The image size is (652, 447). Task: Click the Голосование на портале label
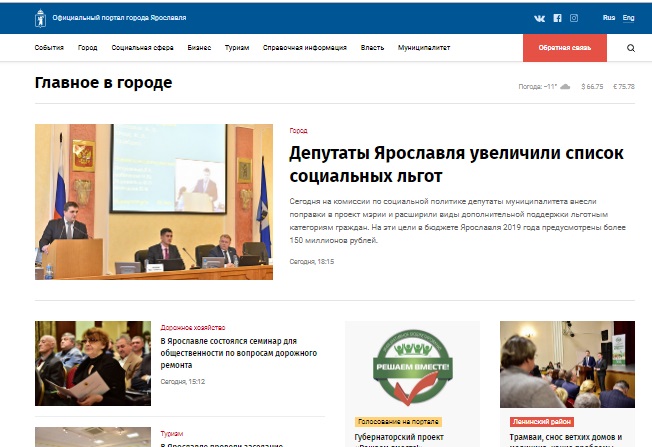pyautogui.click(x=398, y=422)
